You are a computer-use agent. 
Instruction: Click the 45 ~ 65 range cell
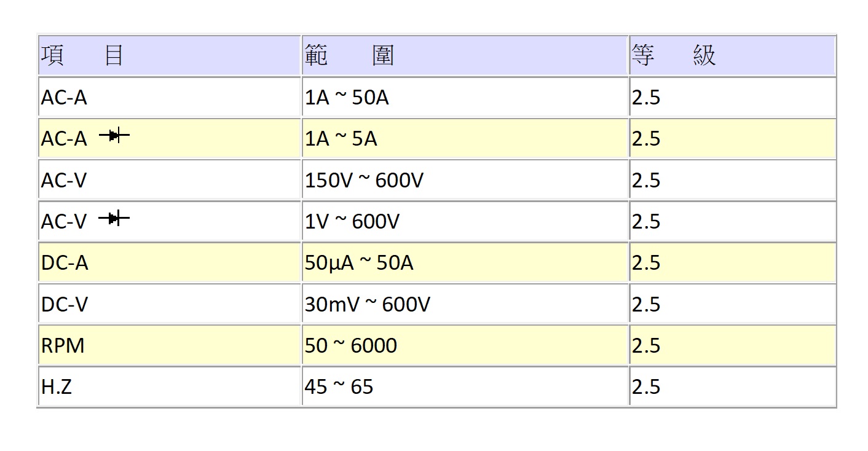339,386
